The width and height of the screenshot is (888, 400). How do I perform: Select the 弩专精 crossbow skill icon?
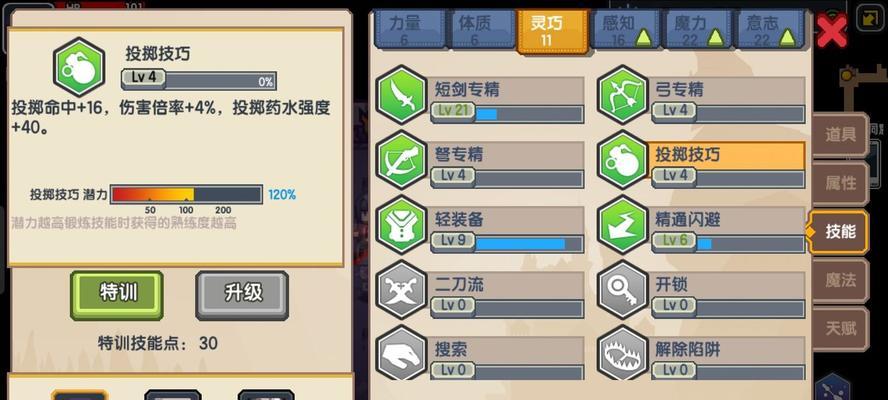(401, 160)
